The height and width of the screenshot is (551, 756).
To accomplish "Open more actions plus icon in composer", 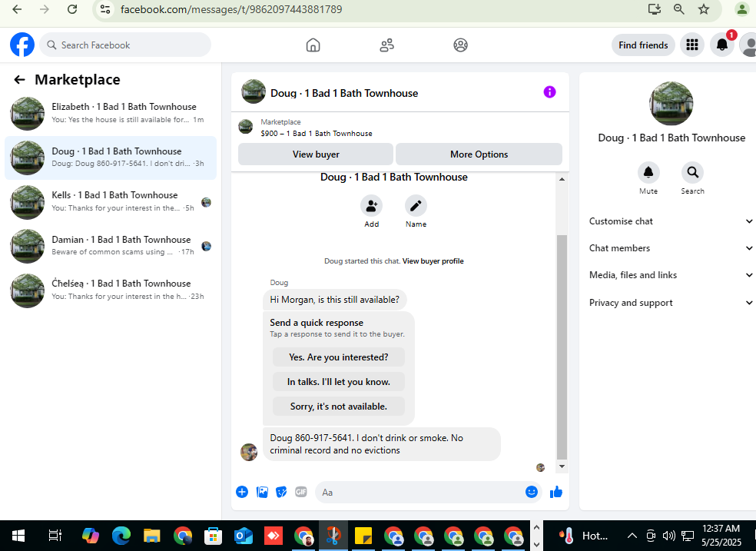I will [x=242, y=492].
